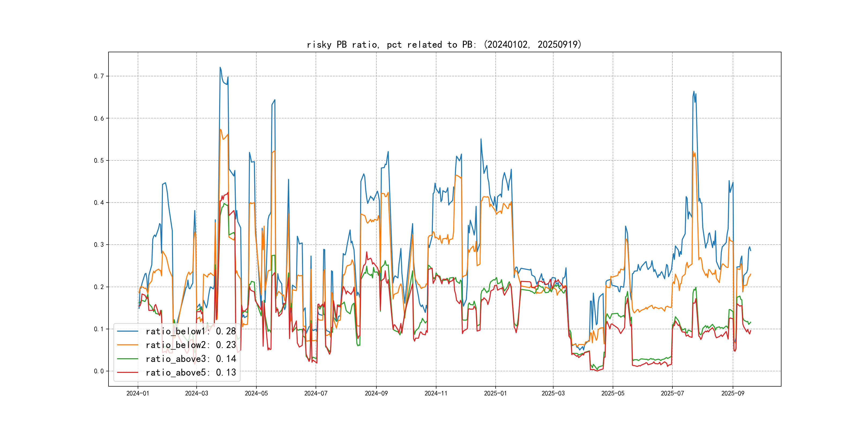
Task: Click the 2024-07 x-axis tick label
Action: pos(316,393)
